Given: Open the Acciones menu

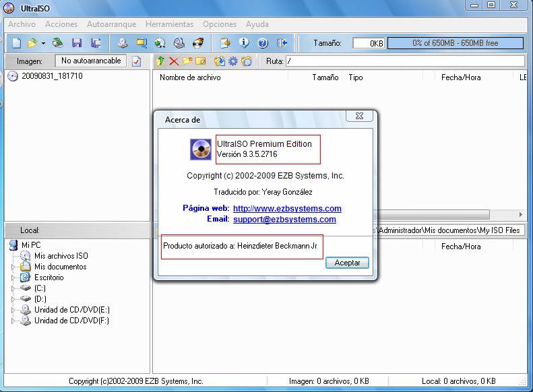Looking at the screenshot, I should (61, 24).
